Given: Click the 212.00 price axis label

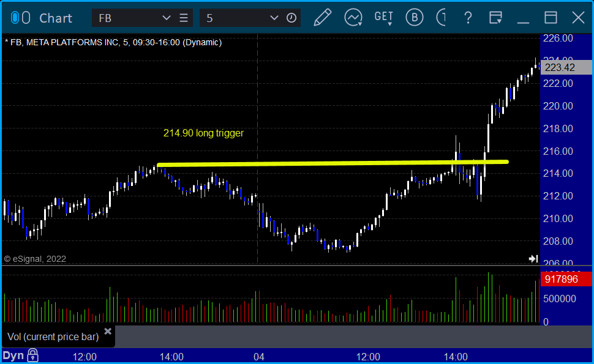Looking at the screenshot, I should tap(558, 196).
